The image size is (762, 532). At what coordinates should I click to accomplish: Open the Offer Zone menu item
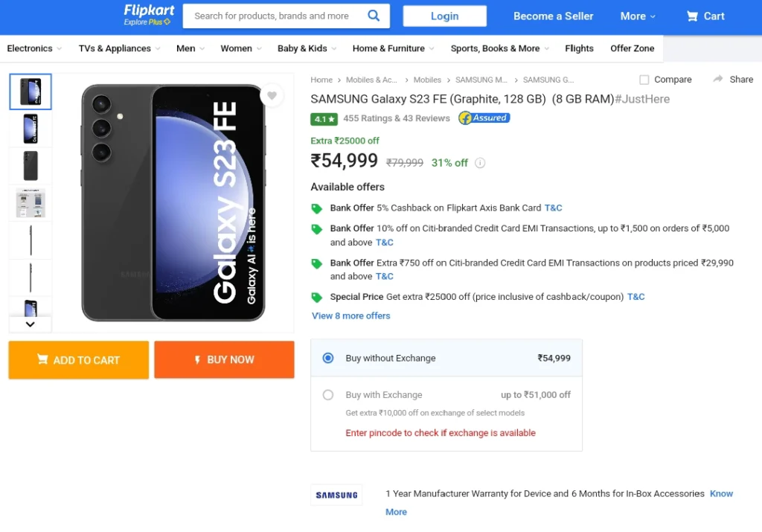pos(632,48)
